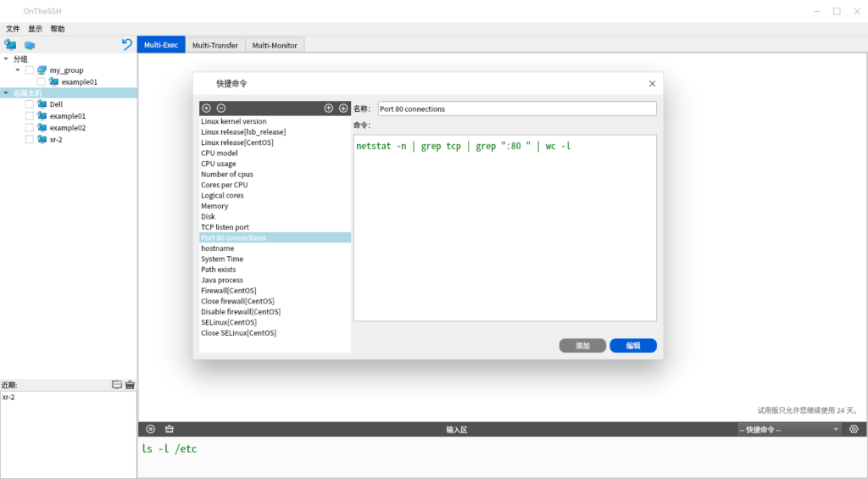Image resolution: width=868 pixels, height=479 pixels.
Task: Click the add command plus icon
Action: click(x=206, y=109)
